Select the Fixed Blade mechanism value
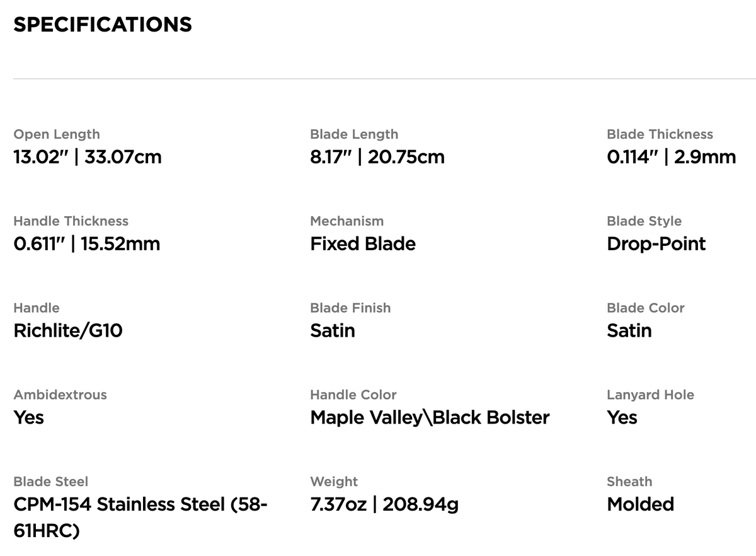Viewport: 756px width, 556px height. (x=363, y=244)
